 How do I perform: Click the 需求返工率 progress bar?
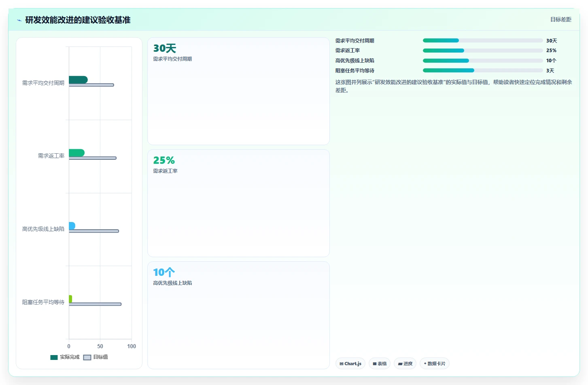pos(483,51)
